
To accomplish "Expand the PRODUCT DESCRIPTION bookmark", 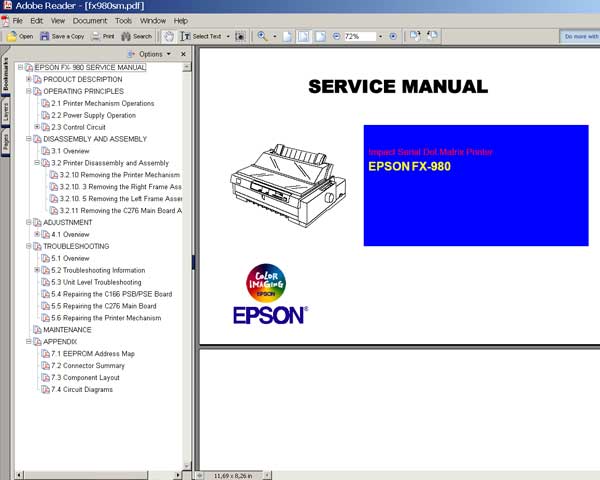I will pos(29,79).
